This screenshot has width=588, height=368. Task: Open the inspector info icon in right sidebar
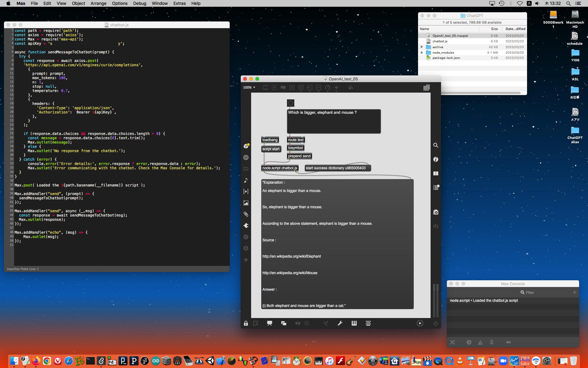435,159
